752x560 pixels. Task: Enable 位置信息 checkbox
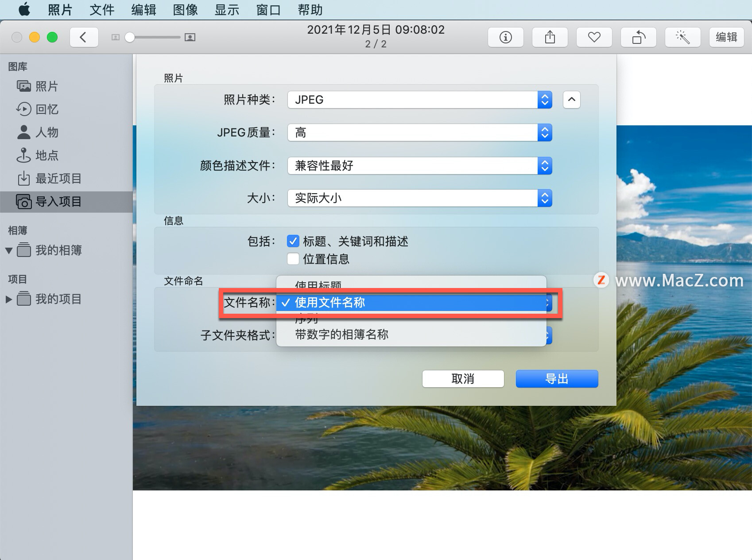[x=293, y=259]
